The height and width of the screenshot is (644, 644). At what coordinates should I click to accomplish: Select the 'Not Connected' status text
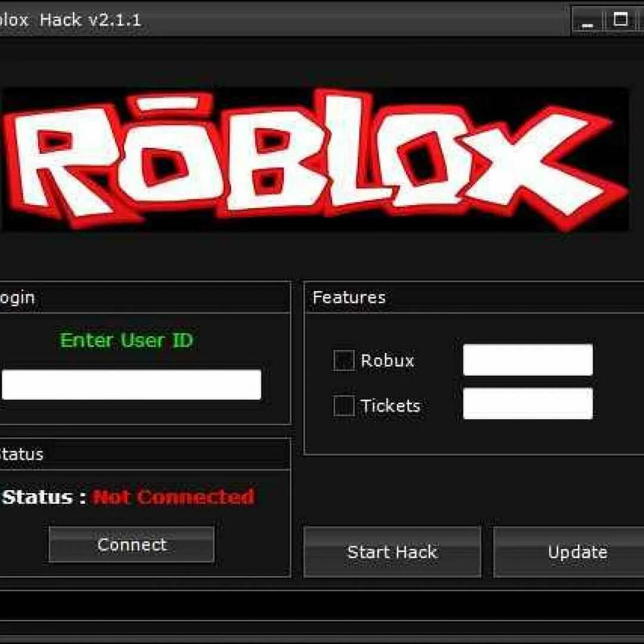[174, 497]
